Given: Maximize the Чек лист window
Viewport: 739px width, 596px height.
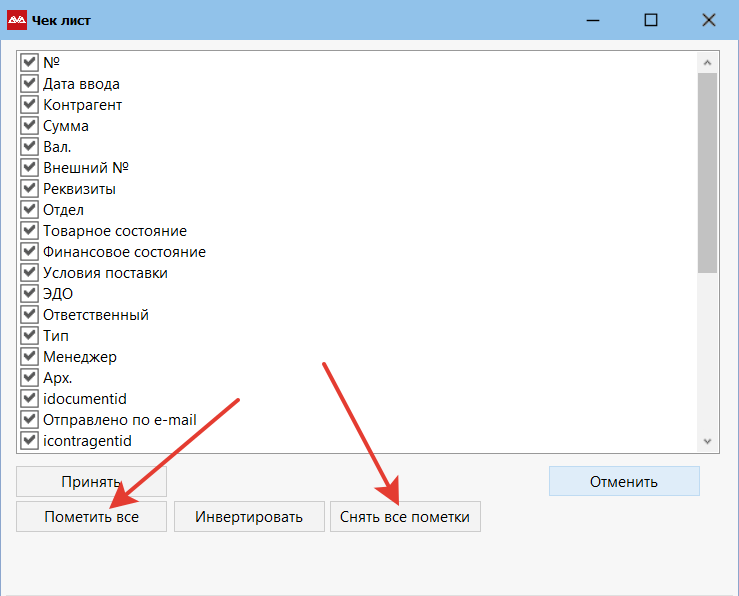Looking at the screenshot, I should tap(651, 20).
